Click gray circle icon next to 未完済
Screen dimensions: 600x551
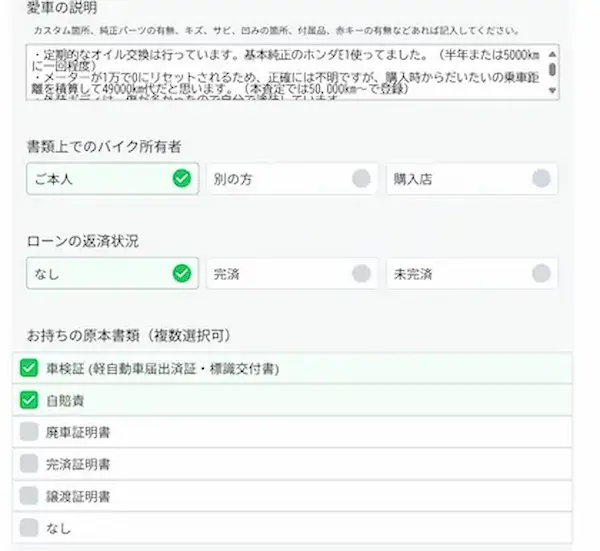pos(541,273)
